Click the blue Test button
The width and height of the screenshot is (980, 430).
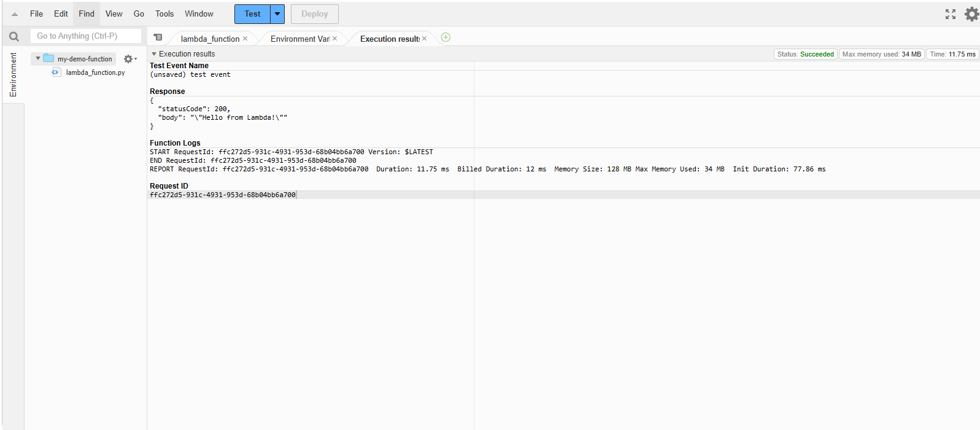tap(252, 14)
